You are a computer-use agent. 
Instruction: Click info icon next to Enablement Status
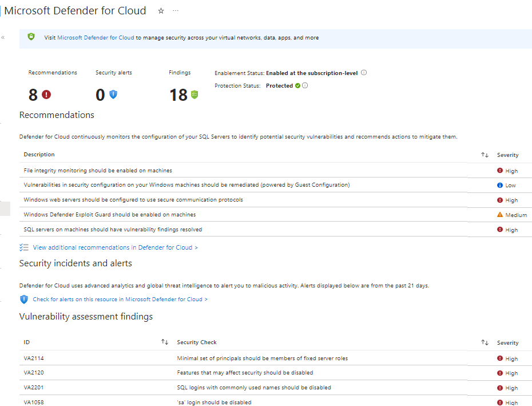pyautogui.click(x=364, y=73)
